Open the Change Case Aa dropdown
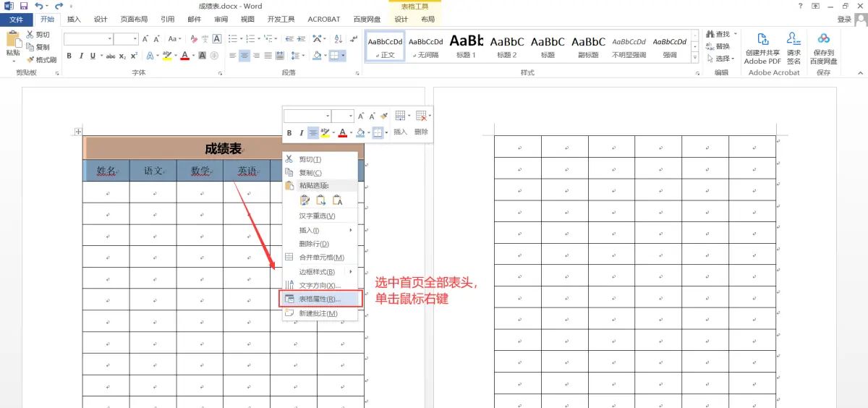868x408 pixels. tap(174, 38)
